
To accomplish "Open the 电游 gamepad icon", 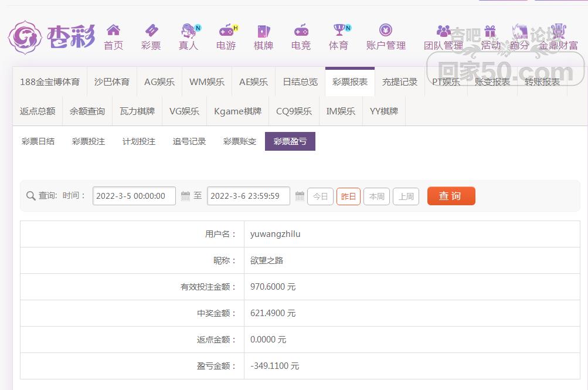I will click(x=226, y=30).
